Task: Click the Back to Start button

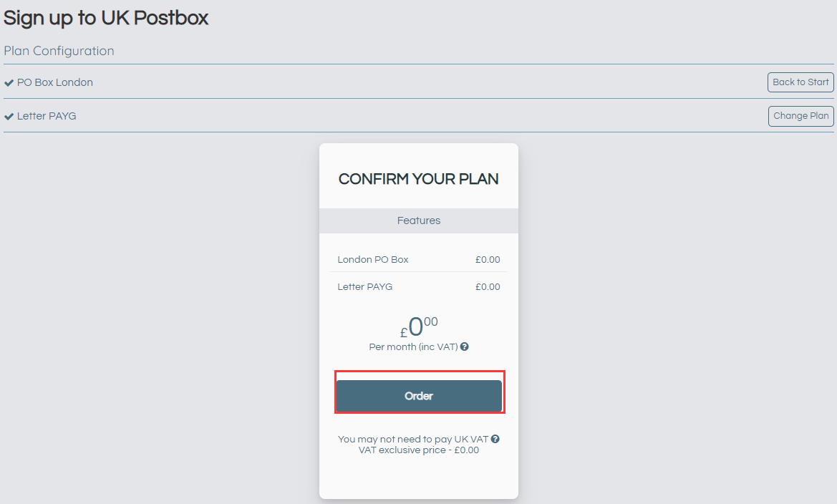Action: point(800,82)
